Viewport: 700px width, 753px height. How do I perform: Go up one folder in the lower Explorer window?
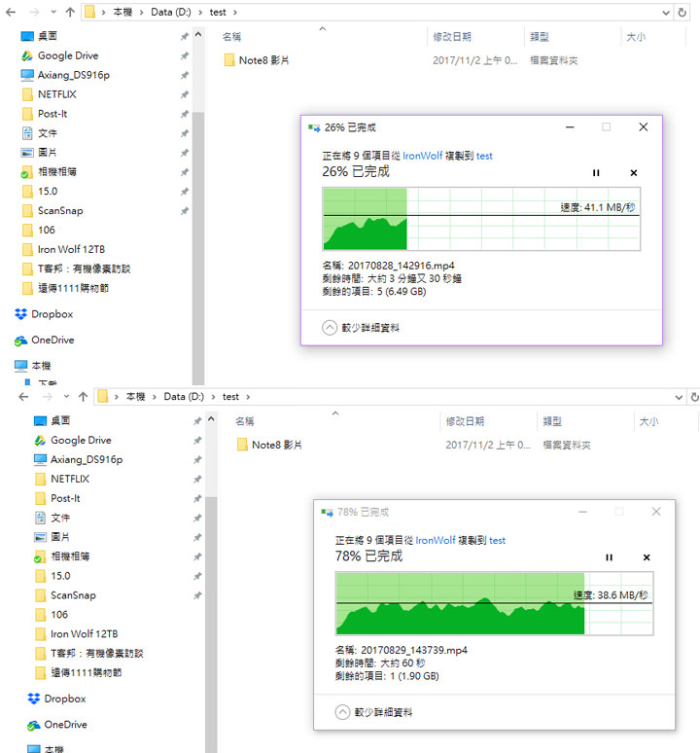(83, 397)
